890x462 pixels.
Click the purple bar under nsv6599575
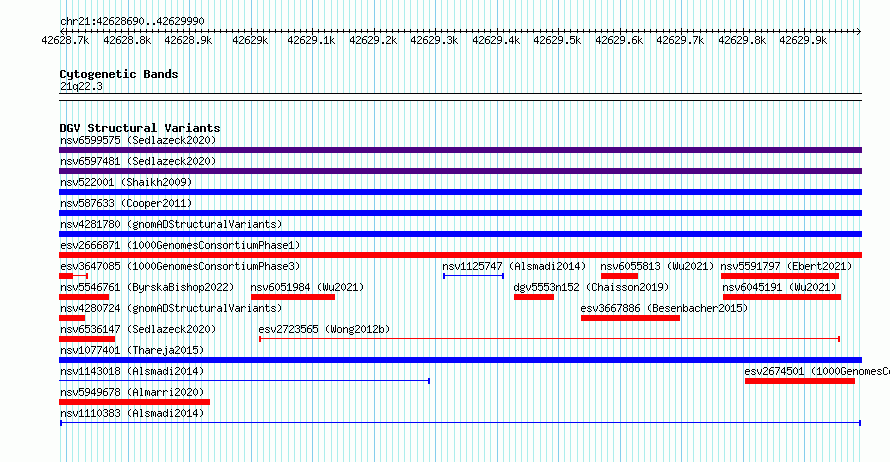pyautogui.click(x=460, y=150)
